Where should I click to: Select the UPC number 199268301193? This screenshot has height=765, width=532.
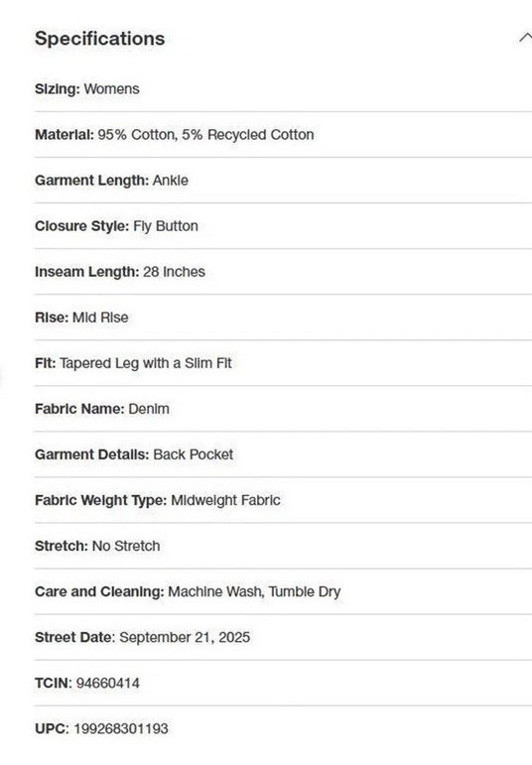[x=121, y=729]
